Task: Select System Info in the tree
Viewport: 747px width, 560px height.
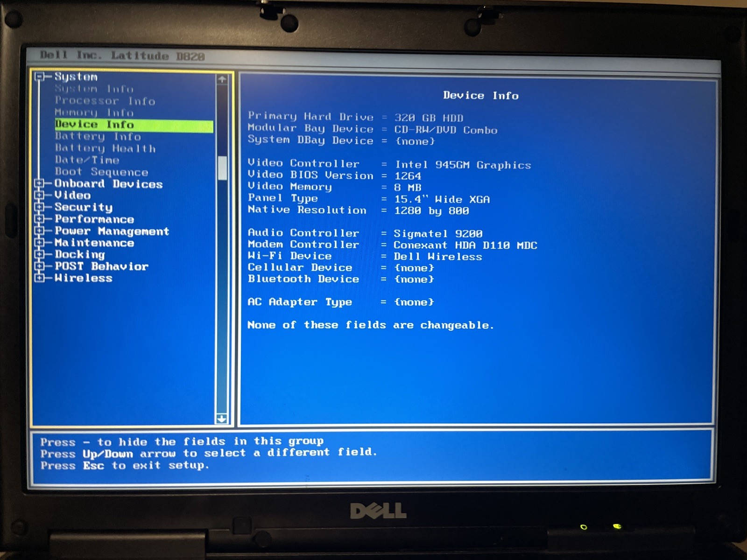Action: tap(94, 89)
